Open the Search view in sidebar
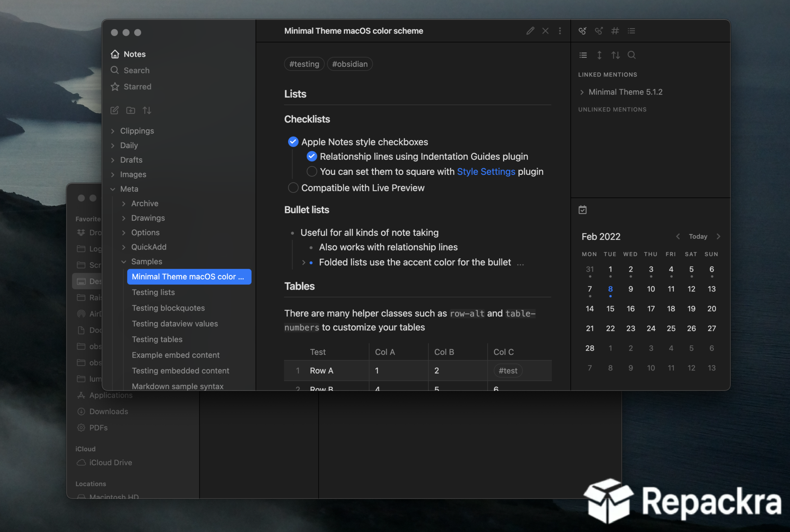Viewport: 790px width, 532px height. coord(130,70)
